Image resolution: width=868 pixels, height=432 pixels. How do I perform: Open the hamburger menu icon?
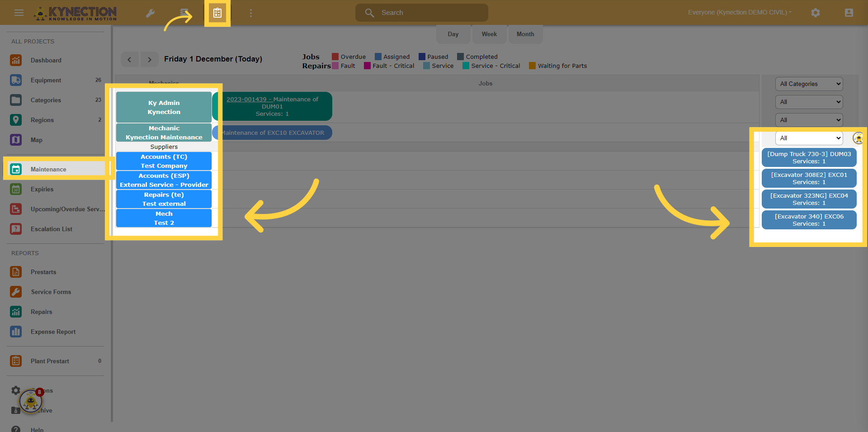(x=19, y=13)
